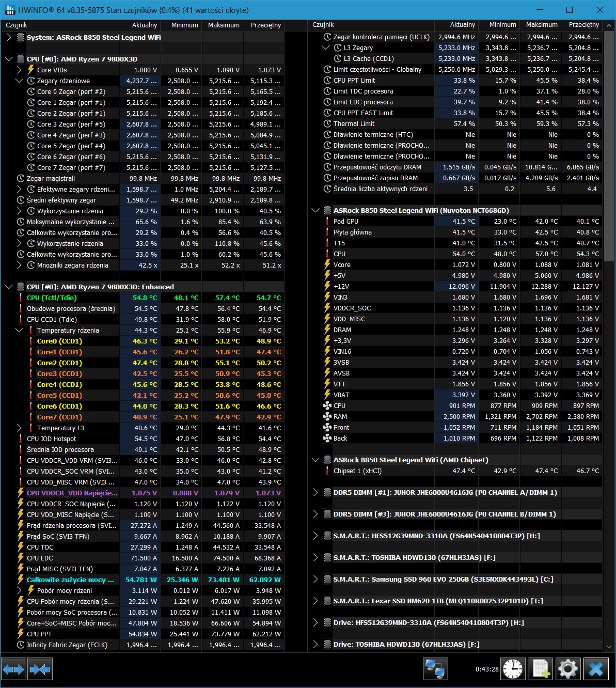This screenshot has height=688, width=616.
Task: Expand System: ASRock B850 Steel Legend WiFi
Action: click(8, 37)
